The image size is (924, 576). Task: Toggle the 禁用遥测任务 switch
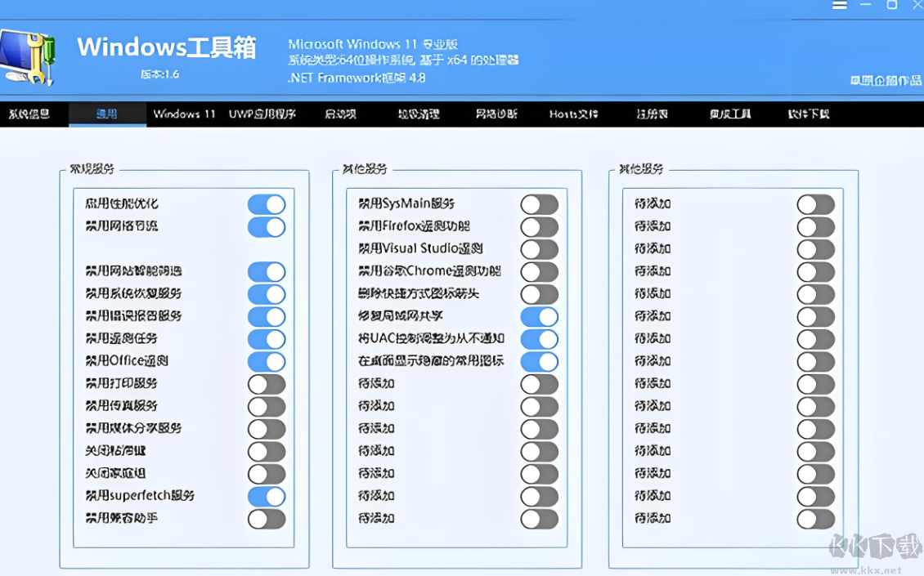[267, 338]
